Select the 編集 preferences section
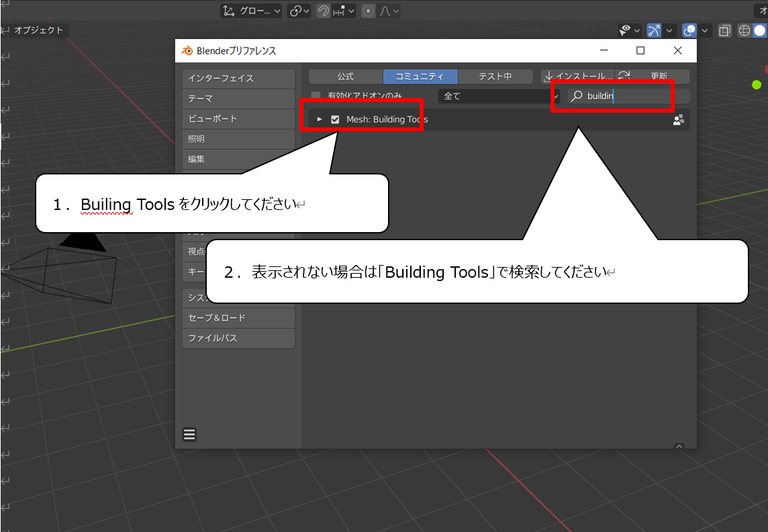The image size is (768, 532). 238,159
